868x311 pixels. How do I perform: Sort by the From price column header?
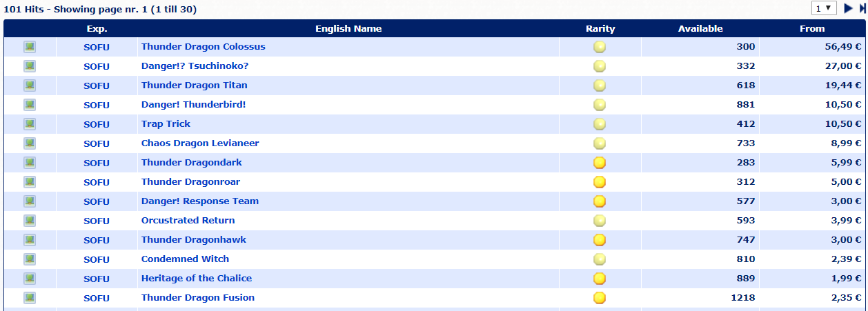pos(812,29)
